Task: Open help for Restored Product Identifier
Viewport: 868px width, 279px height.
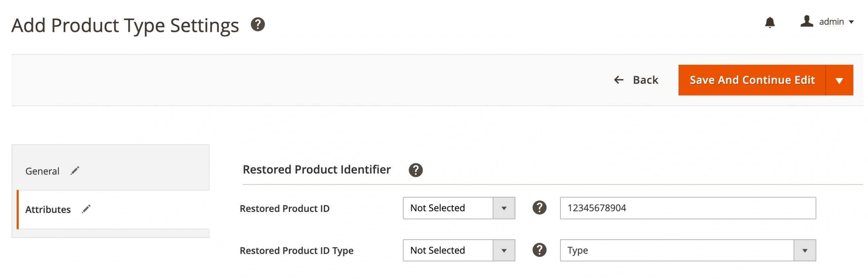Action: point(415,170)
